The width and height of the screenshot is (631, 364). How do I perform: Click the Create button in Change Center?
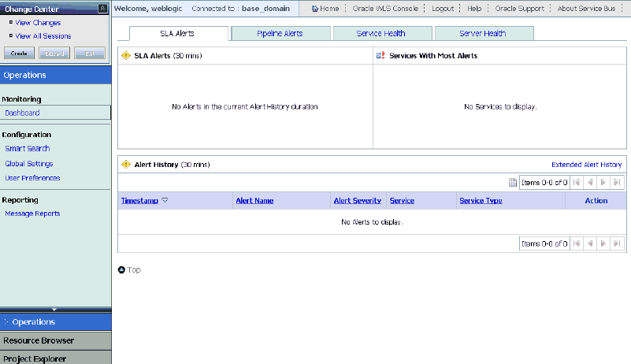[x=19, y=53]
